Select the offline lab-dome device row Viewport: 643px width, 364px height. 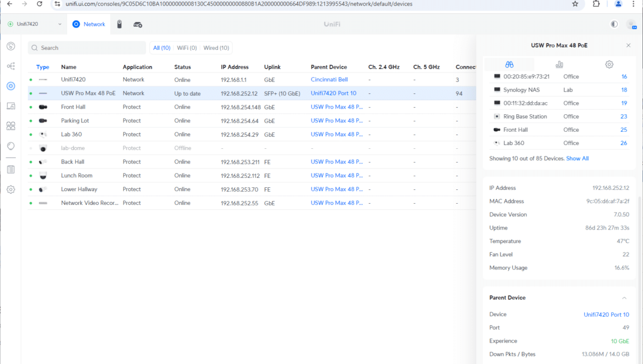coord(252,148)
